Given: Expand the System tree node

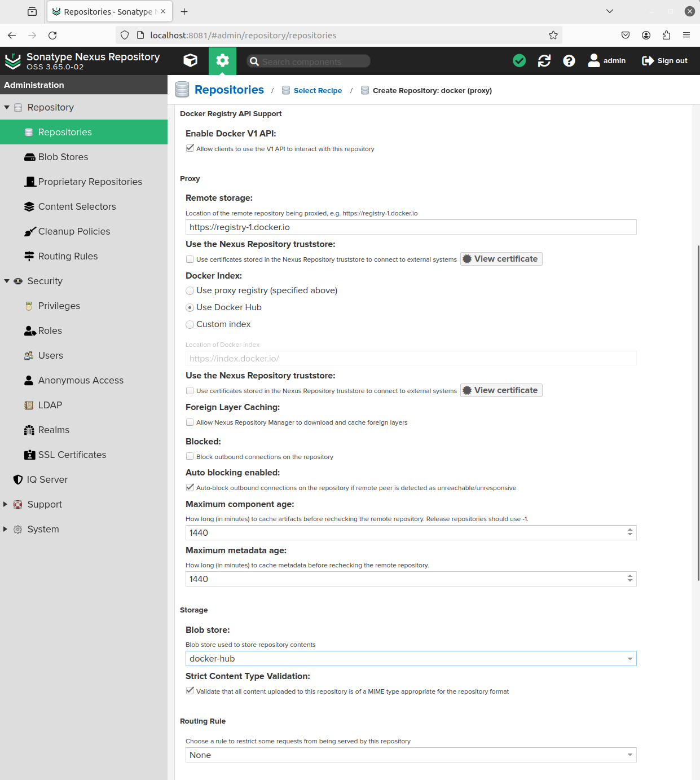Looking at the screenshot, I should pyautogui.click(x=6, y=529).
